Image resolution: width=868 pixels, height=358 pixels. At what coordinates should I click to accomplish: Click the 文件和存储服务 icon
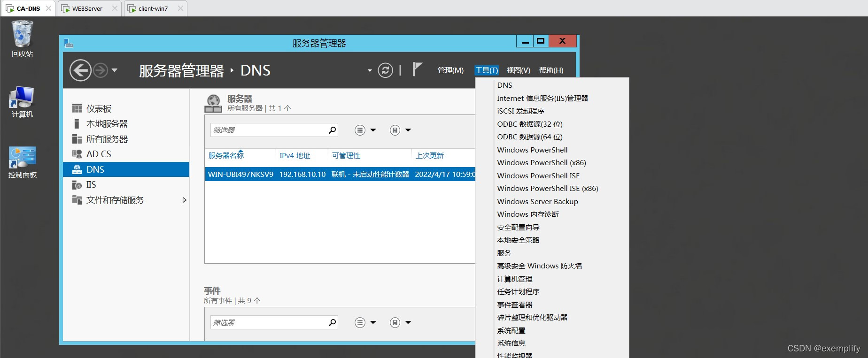click(x=77, y=200)
